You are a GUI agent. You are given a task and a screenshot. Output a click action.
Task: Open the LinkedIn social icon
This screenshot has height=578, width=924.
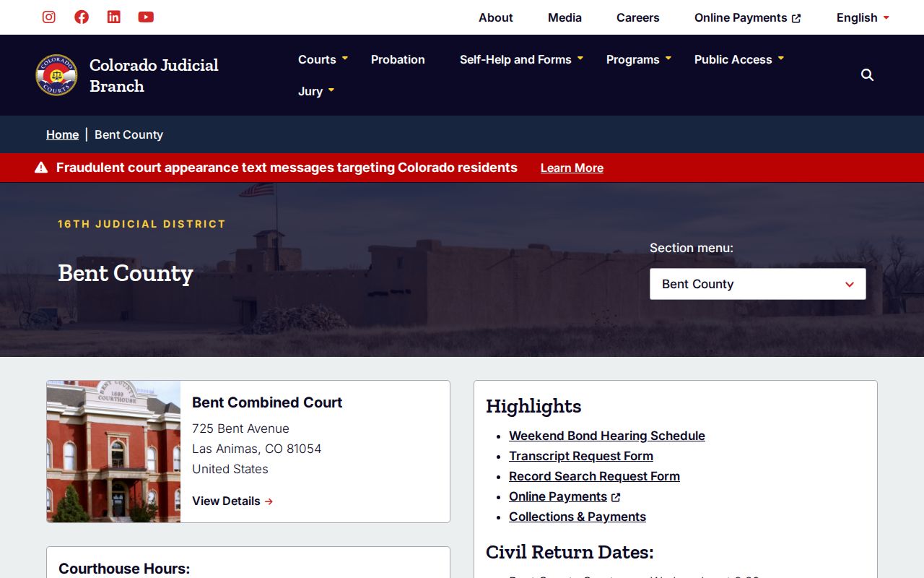(114, 17)
